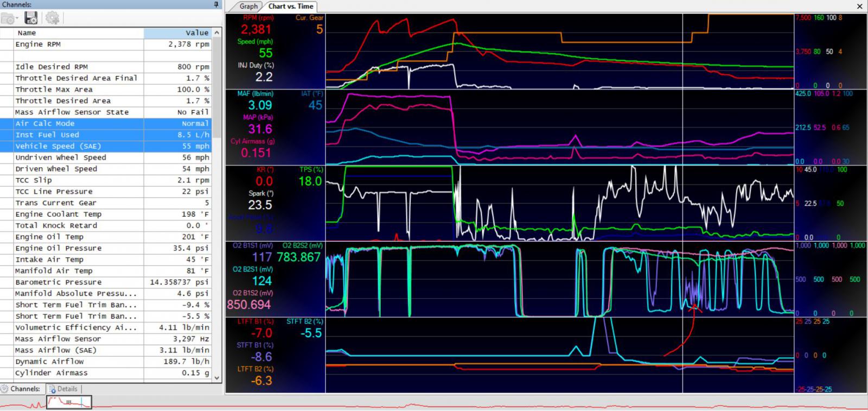The height and width of the screenshot is (411, 868).
Task: Click the 3,297 Hz Mass Airflow Sensor value
Action: [x=191, y=339]
